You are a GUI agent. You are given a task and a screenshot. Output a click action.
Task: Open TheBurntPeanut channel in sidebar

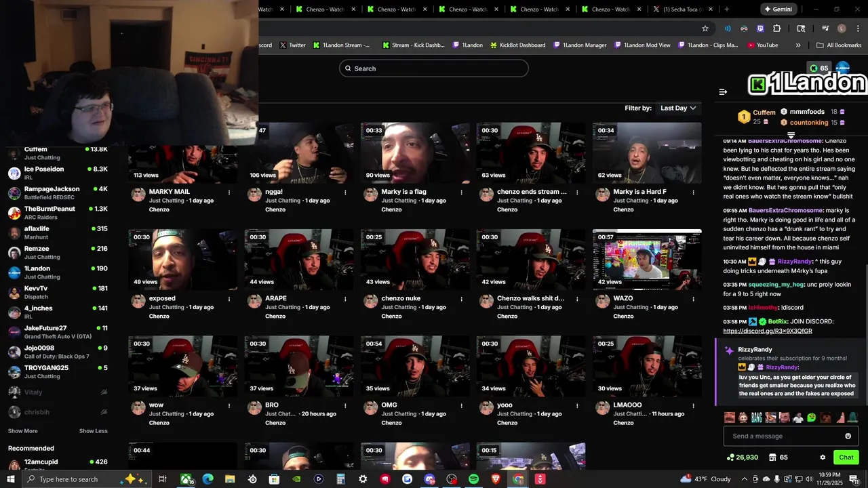pyautogui.click(x=58, y=213)
